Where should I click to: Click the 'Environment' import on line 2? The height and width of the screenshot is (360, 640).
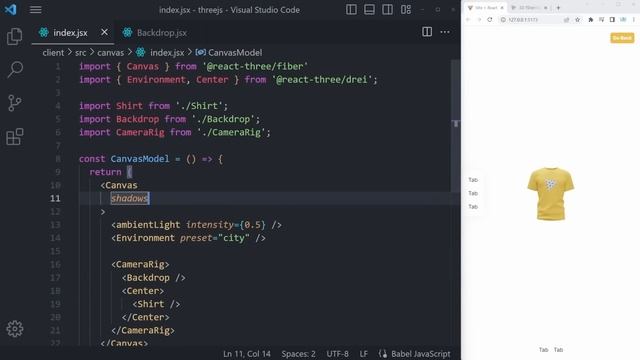pyautogui.click(x=156, y=80)
